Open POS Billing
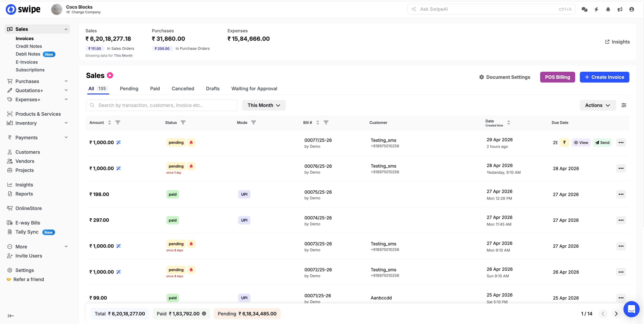Viewport: 644px width, 324px height. (x=557, y=77)
